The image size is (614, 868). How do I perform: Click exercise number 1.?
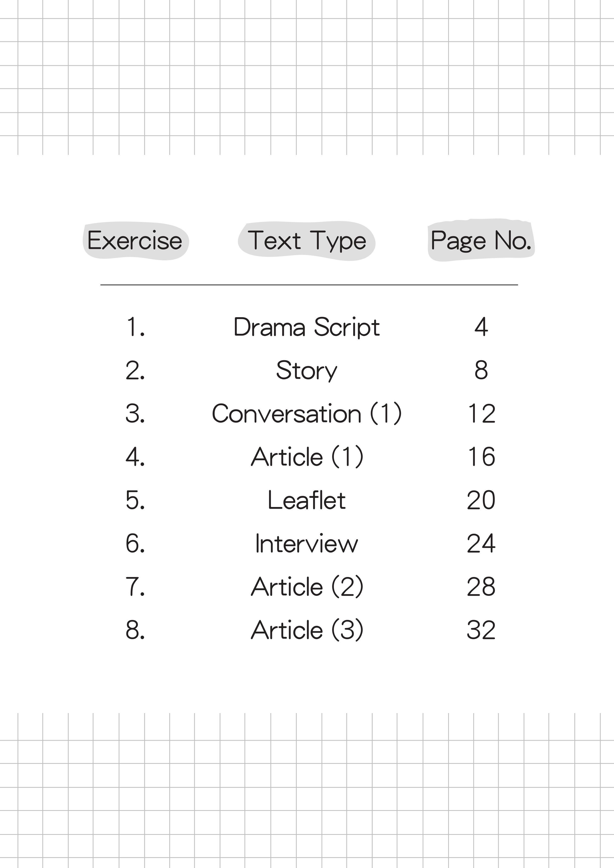coord(135,327)
